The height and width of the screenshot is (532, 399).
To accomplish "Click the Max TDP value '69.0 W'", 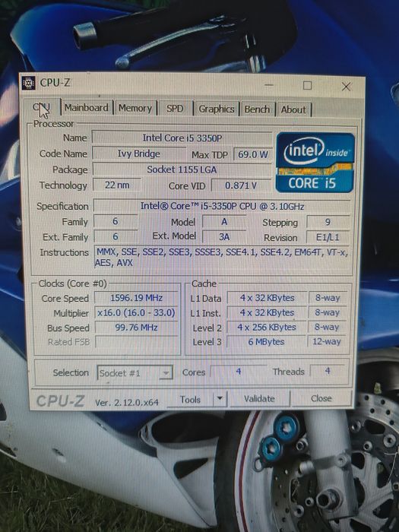I will [253, 154].
